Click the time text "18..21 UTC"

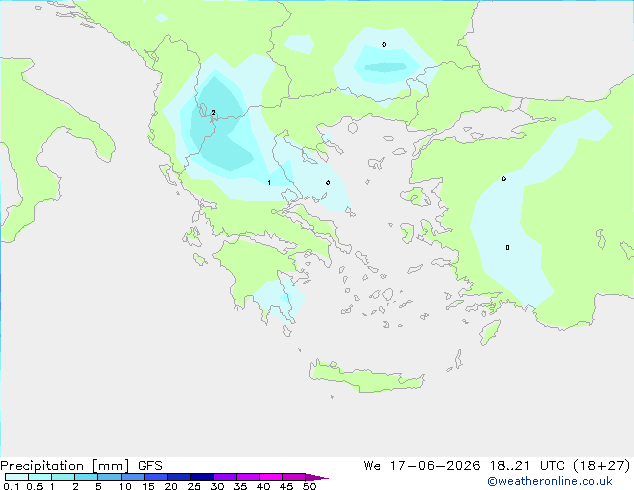click(527, 466)
